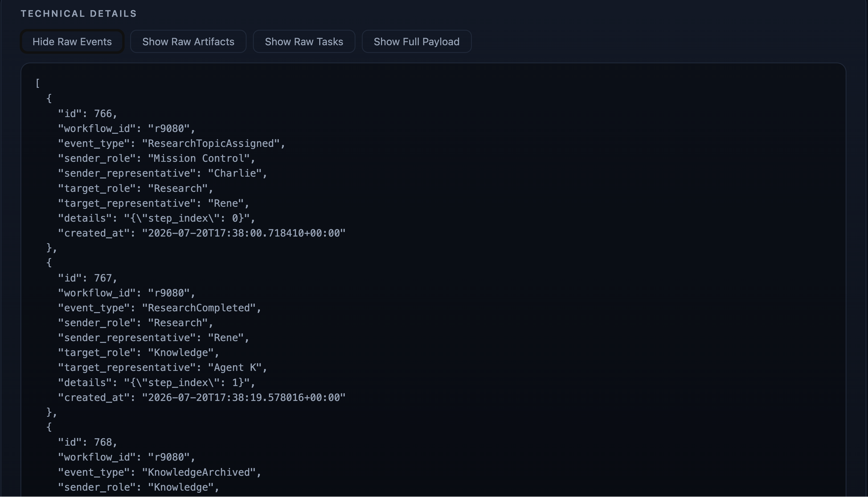Click the target role Knowledge value
The height and width of the screenshot is (497, 868).
pos(181,353)
